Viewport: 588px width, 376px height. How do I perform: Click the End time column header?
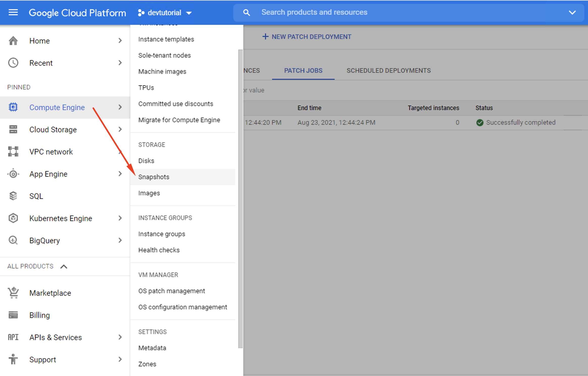point(309,108)
